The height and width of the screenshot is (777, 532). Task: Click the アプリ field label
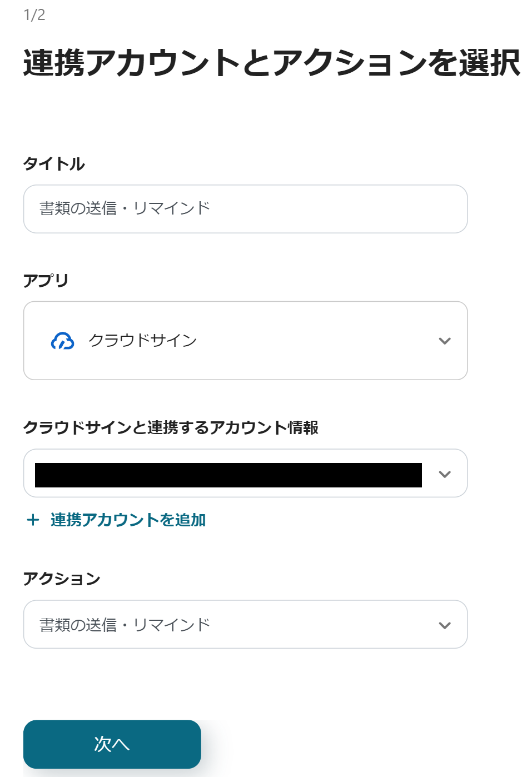46,281
